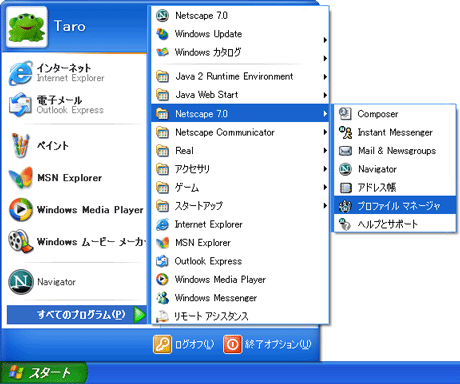Select プロファイル マネージャ in Netscape submenu
The width and height of the screenshot is (460, 384).
click(x=395, y=206)
